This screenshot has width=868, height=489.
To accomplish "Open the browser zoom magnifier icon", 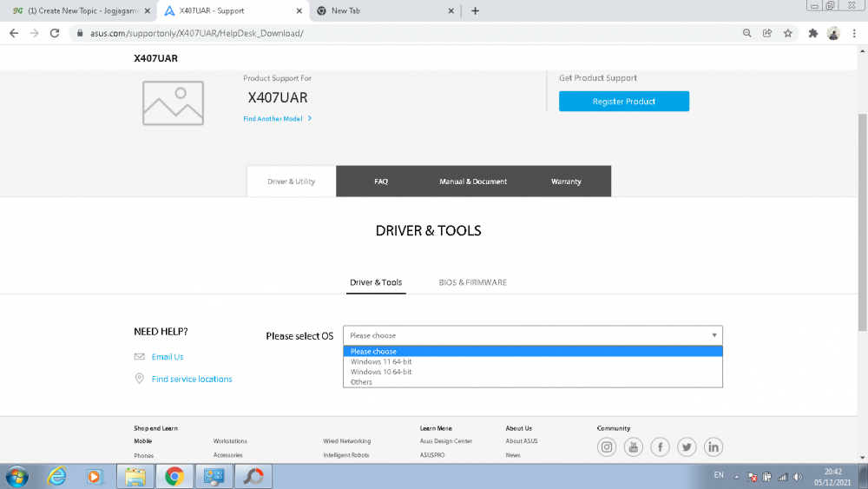I will (x=746, y=33).
